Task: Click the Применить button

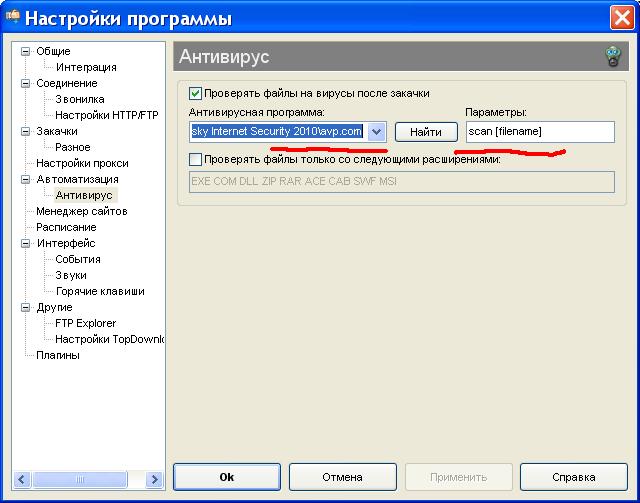Action: 458,477
